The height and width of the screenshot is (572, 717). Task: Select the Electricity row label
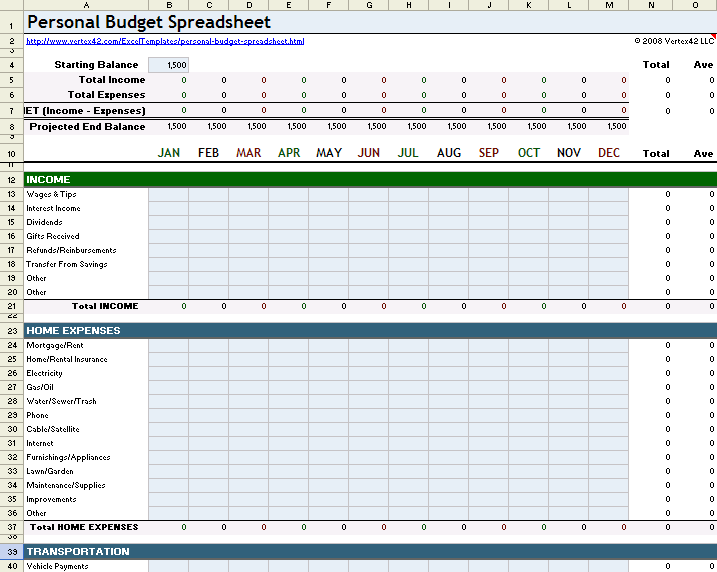point(44,373)
